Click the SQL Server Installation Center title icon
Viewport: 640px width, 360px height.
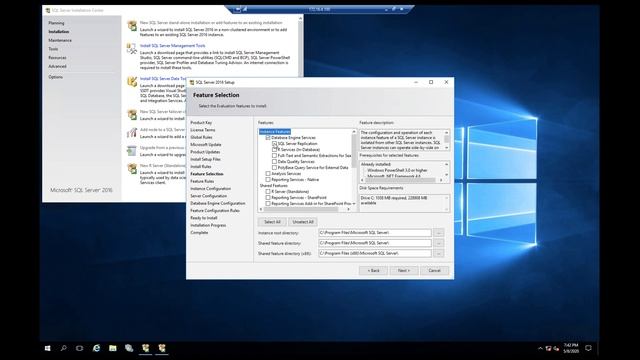[x=48, y=10]
